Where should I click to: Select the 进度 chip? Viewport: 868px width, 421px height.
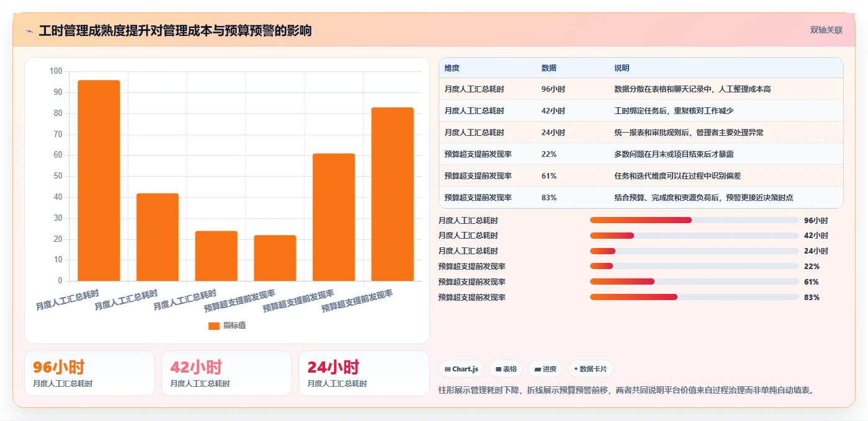[545, 369]
